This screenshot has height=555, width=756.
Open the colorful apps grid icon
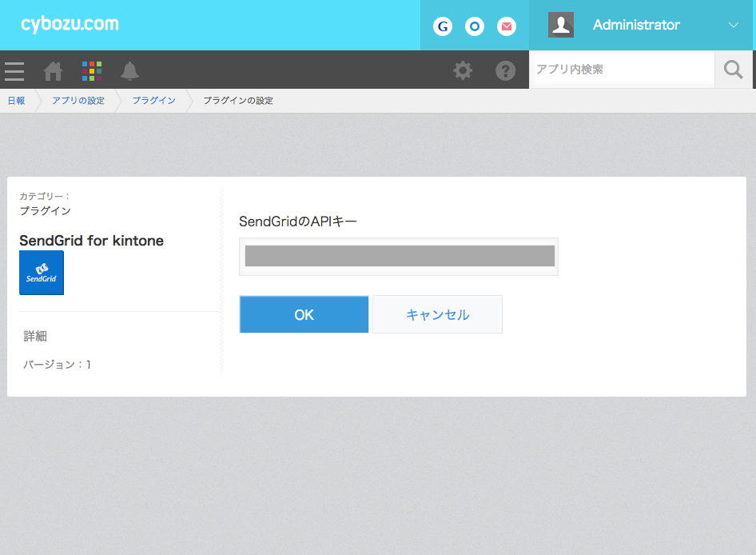pos(92,70)
